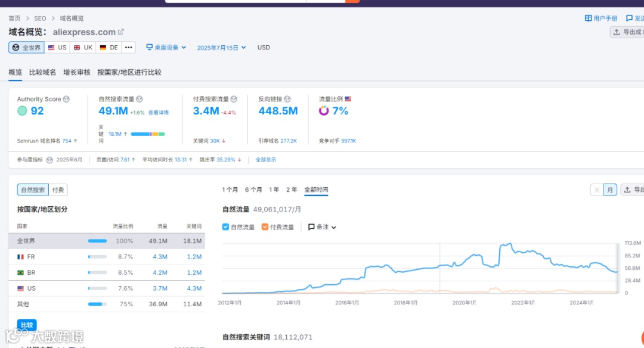Select 月 granularity toggle

pos(610,189)
